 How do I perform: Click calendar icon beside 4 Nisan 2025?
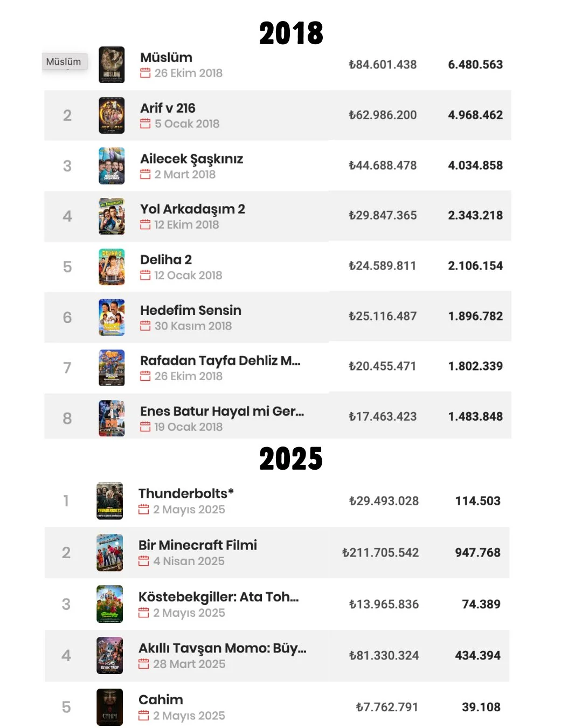[144, 561]
